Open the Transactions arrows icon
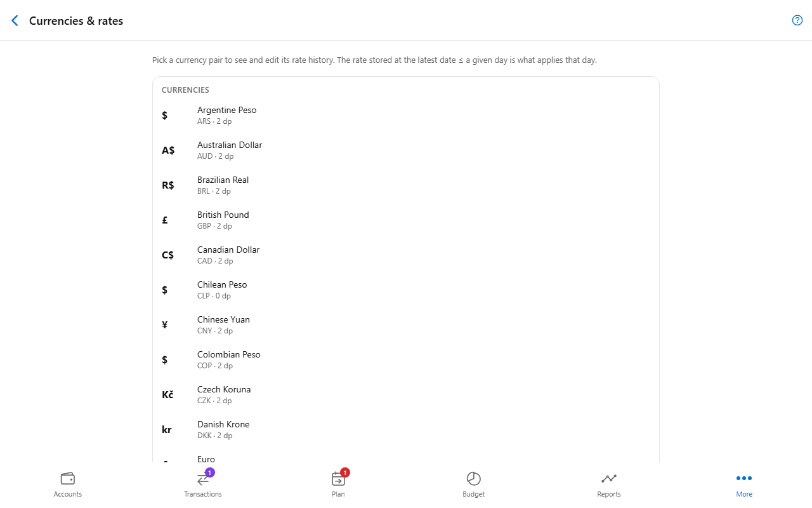Viewport: 812px width, 508px height. point(203,479)
